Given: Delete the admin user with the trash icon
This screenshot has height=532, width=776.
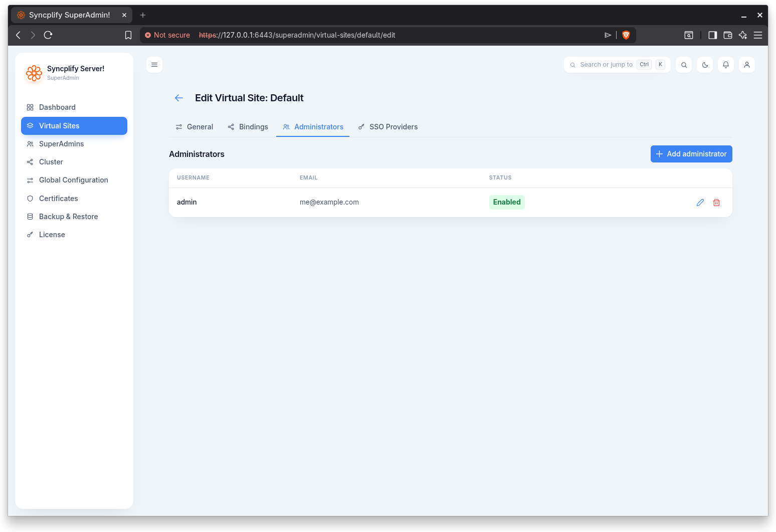Looking at the screenshot, I should [x=716, y=203].
